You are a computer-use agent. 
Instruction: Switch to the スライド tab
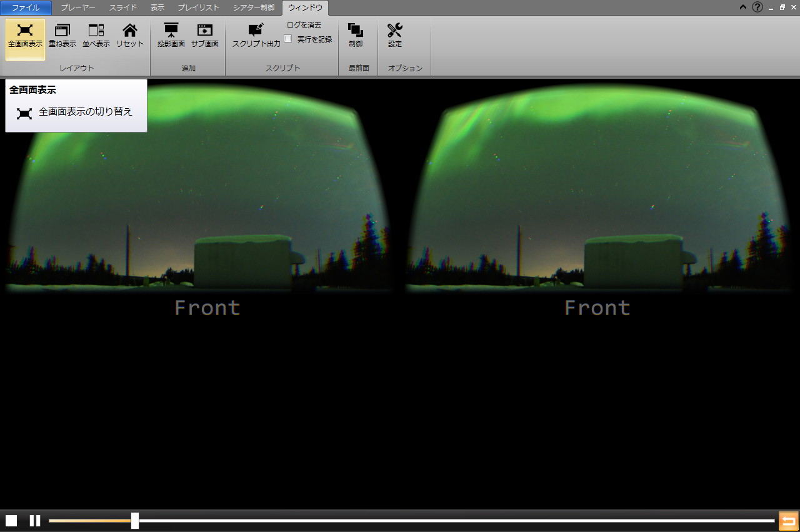pyautogui.click(x=123, y=8)
